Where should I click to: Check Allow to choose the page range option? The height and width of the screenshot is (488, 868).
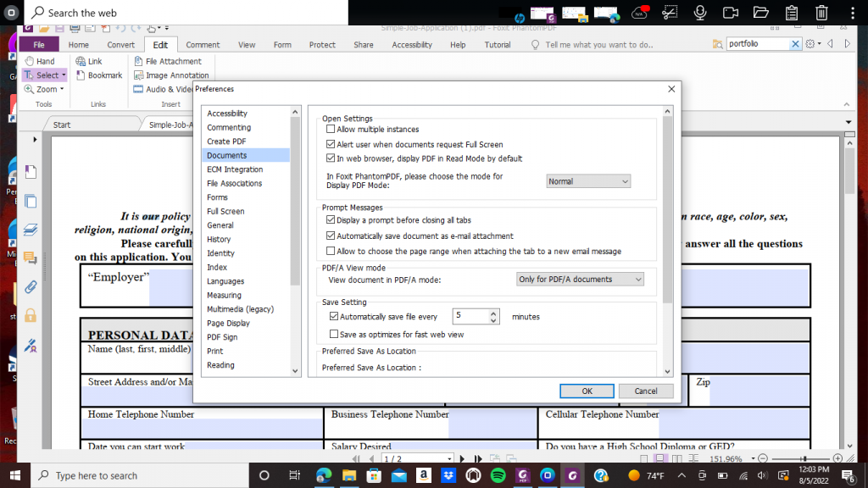click(331, 251)
